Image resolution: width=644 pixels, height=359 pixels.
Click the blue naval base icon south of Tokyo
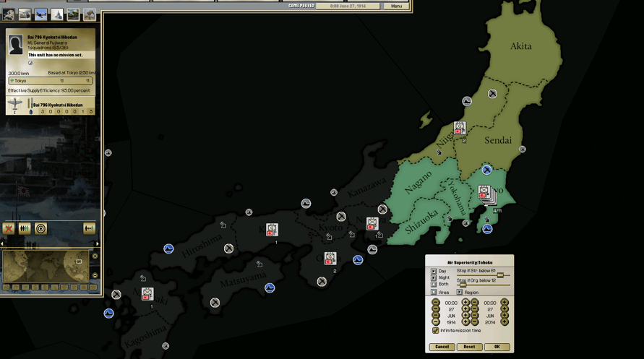488,229
